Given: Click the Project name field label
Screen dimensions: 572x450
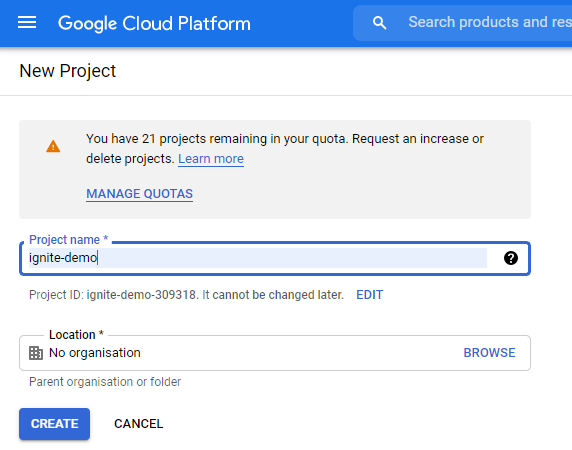Looking at the screenshot, I should (x=69, y=240).
